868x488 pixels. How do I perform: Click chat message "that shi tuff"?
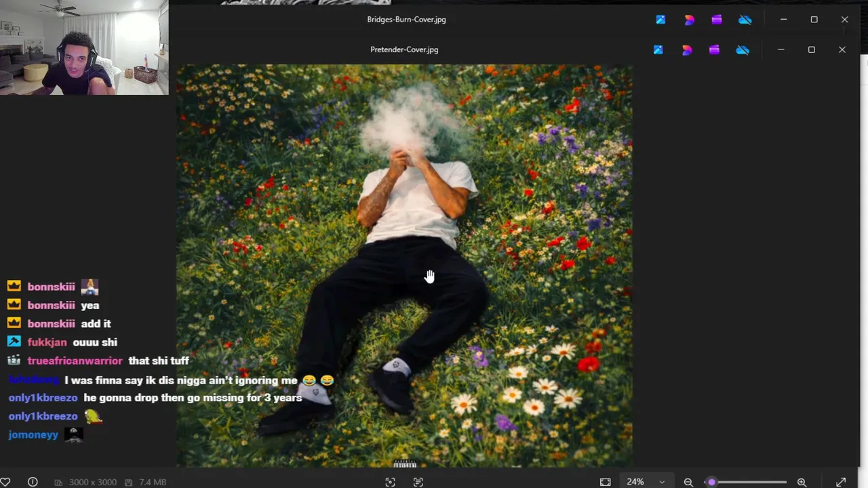click(159, 361)
